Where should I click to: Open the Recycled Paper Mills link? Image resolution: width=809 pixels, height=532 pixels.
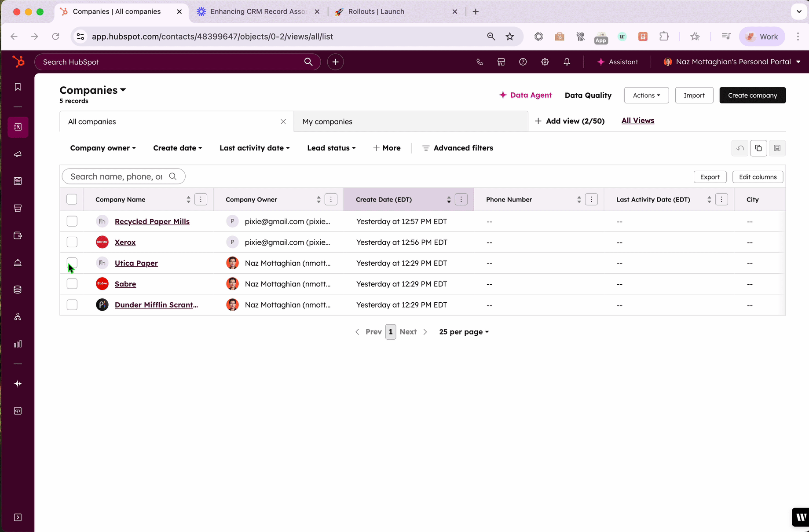[x=152, y=222]
